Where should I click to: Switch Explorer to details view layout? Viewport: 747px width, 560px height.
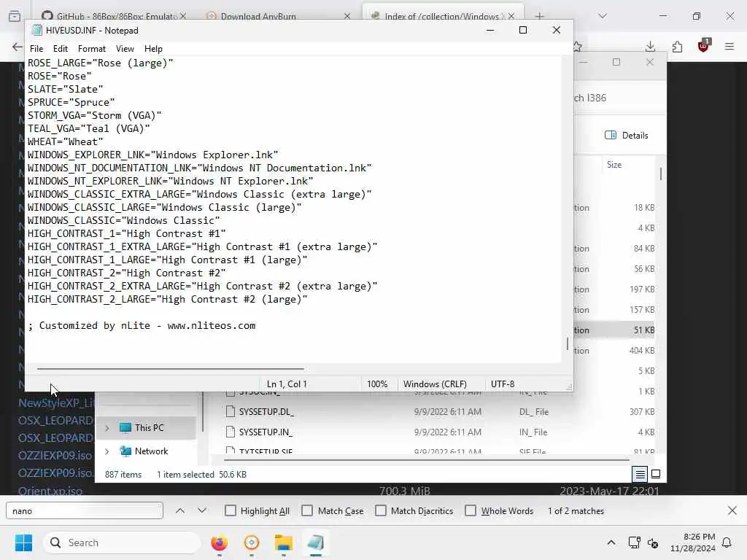click(640, 474)
